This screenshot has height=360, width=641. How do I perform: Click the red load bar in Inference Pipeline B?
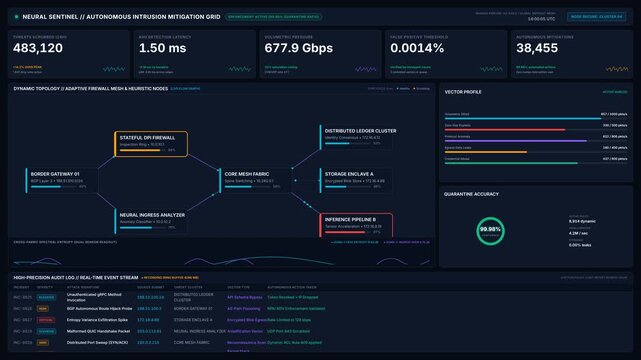point(345,232)
